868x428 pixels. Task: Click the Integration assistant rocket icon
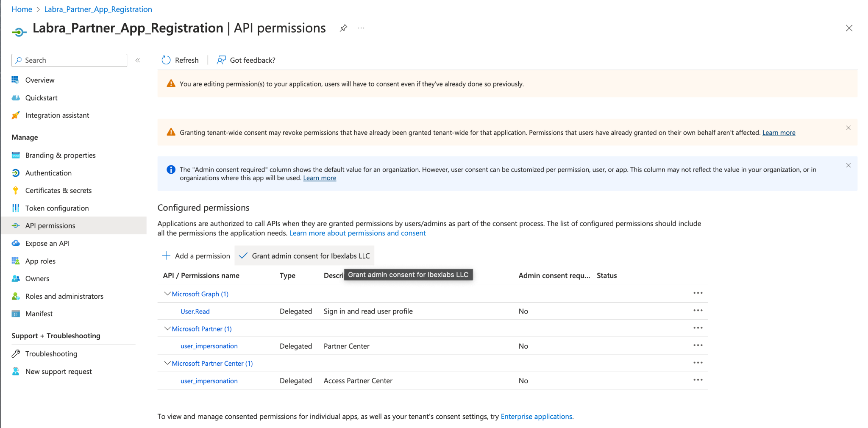tap(16, 115)
